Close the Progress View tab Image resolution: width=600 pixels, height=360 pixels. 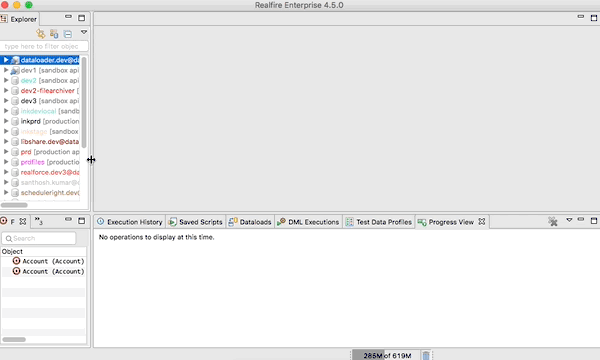pos(482,222)
